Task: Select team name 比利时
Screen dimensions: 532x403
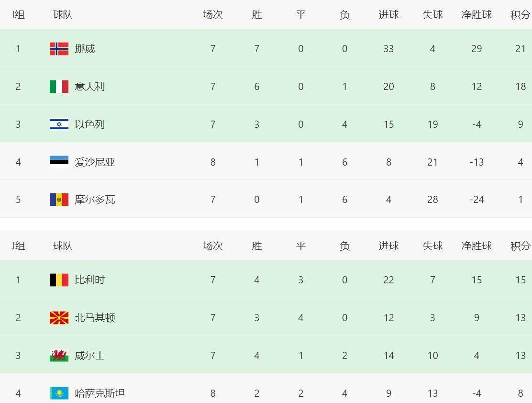Action: (x=89, y=280)
